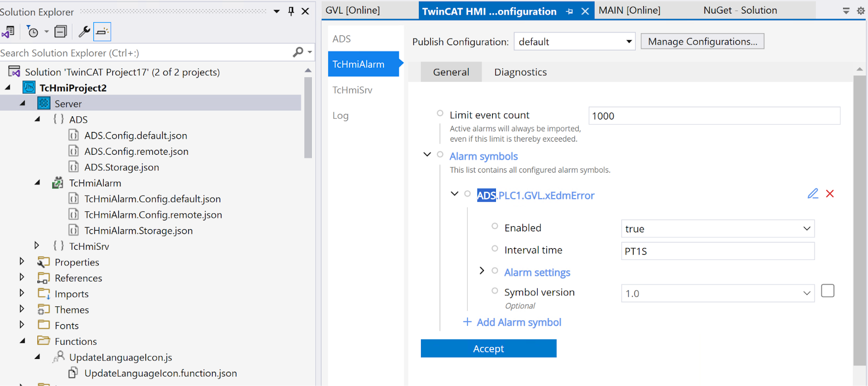Click the Imports folder icon
The width and height of the screenshot is (868, 386).
(x=43, y=294)
